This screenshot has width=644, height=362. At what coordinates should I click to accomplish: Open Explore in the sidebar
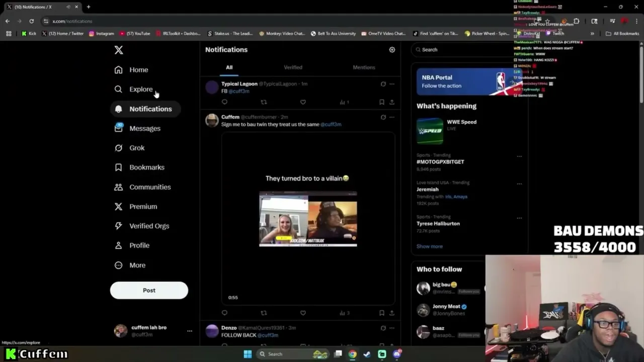(x=133, y=89)
